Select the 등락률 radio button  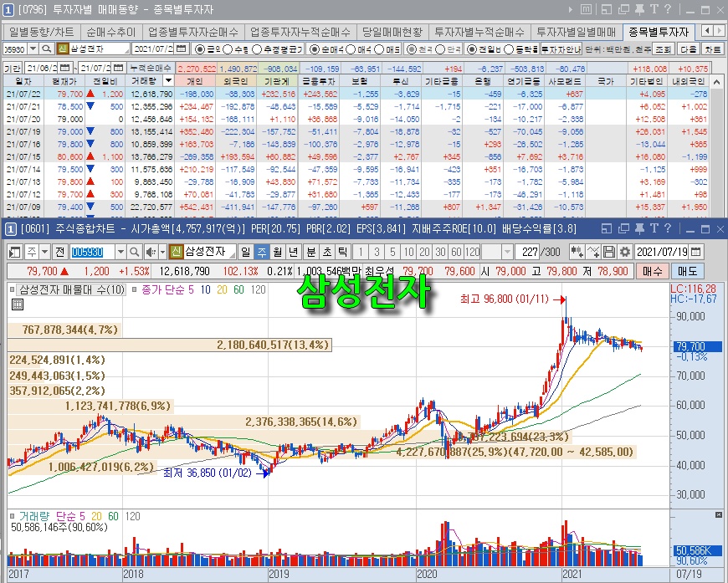(x=510, y=49)
